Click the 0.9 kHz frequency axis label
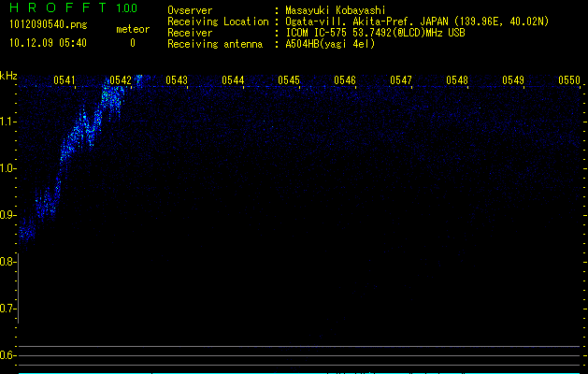This screenshot has width=588, height=374. pos(7,215)
